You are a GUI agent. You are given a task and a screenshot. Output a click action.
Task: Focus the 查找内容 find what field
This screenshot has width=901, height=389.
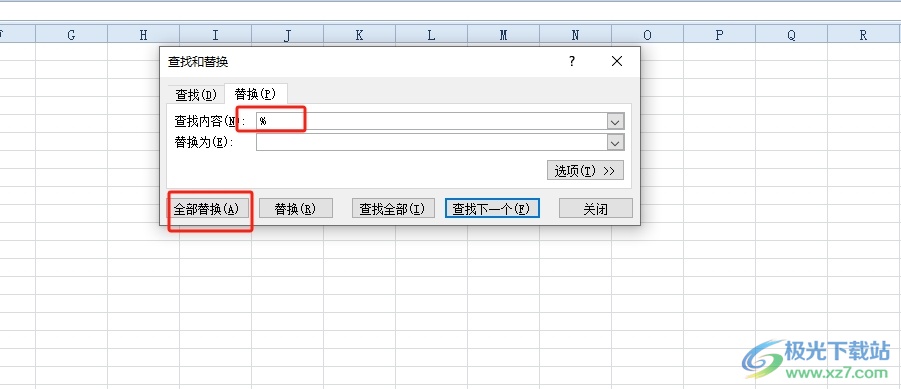[432, 121]
